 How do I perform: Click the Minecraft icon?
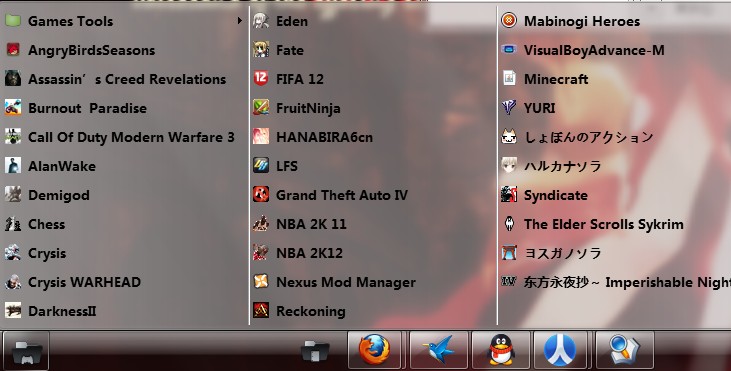(x=509, y=78)
